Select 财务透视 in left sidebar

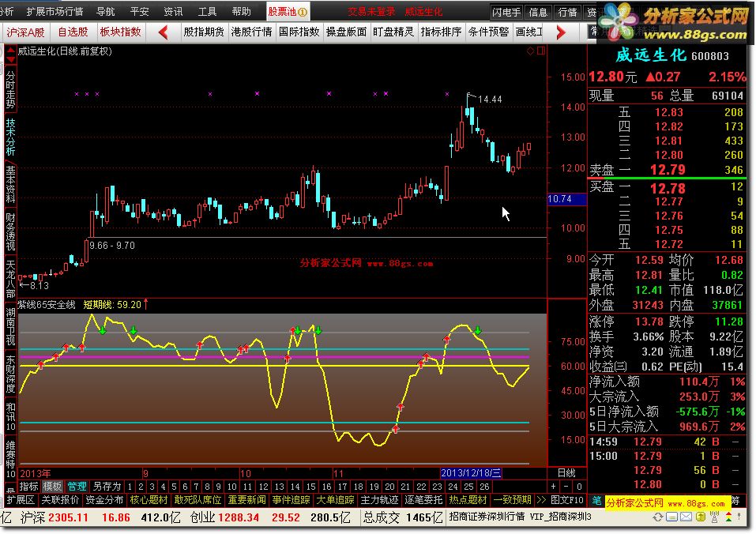coord(10,231)
